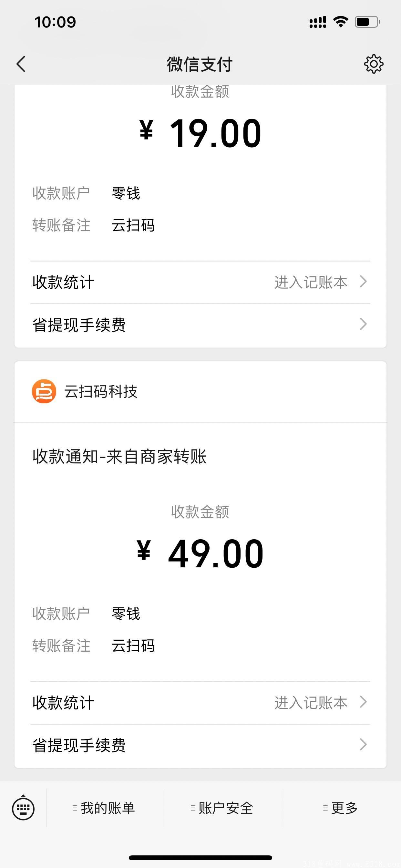Tap the back arrow in header
Viewport: 401px width, 868px height.
(21, 64)
